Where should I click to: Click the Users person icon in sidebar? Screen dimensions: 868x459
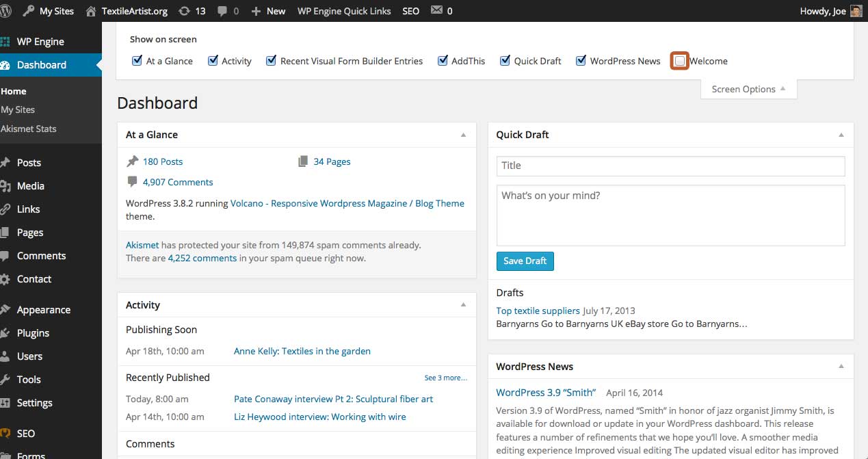[x=5, y=356]
